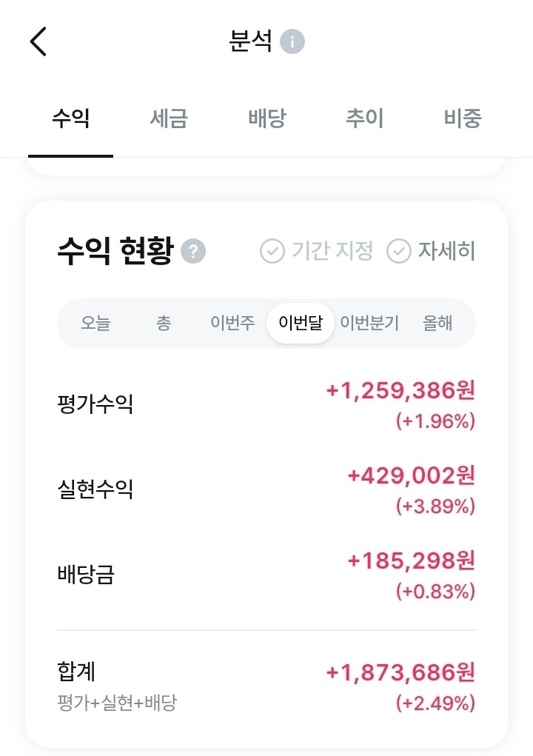533x756 pixels.
Task: Tap the 배당금 amount +185,298원
Action: coord(411,561)
